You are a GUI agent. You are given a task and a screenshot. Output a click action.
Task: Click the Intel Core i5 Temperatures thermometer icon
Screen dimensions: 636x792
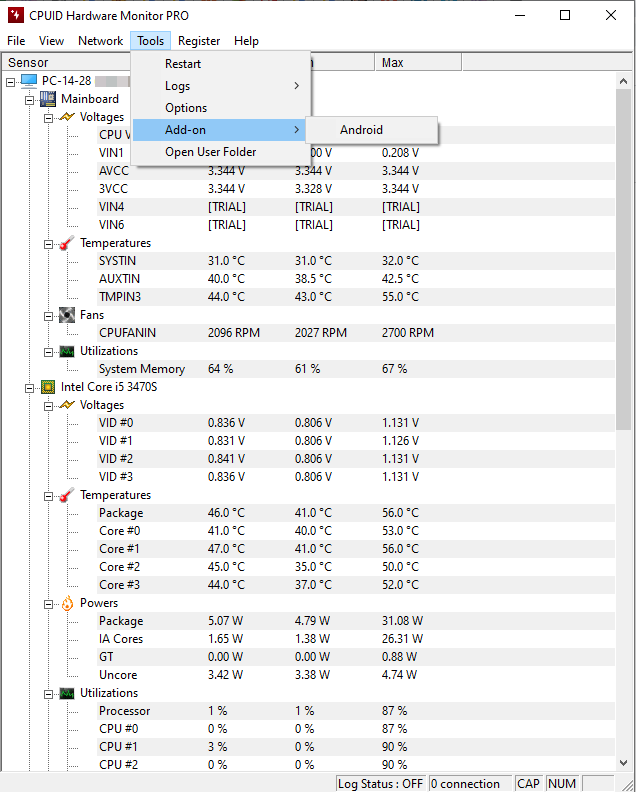67,495
